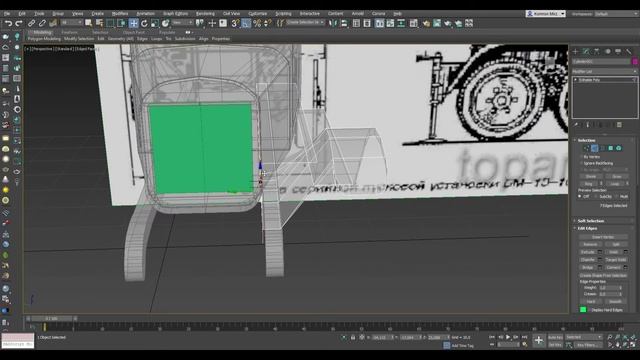The width and height of the screenshot is (640, 360).
Task: Click the Mirror tool icon
Action: [x=333, y=23]
